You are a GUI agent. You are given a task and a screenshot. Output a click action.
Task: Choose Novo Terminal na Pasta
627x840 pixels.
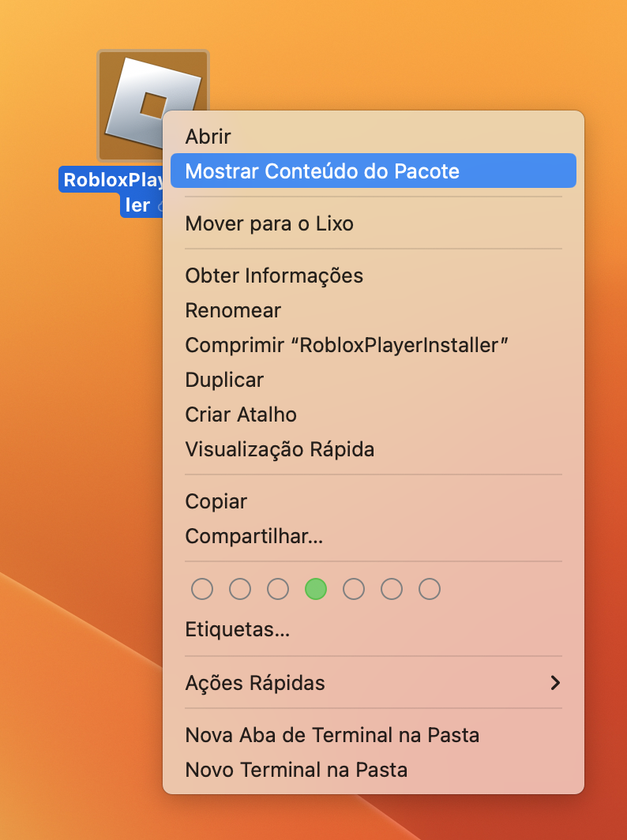click(373, 770)
